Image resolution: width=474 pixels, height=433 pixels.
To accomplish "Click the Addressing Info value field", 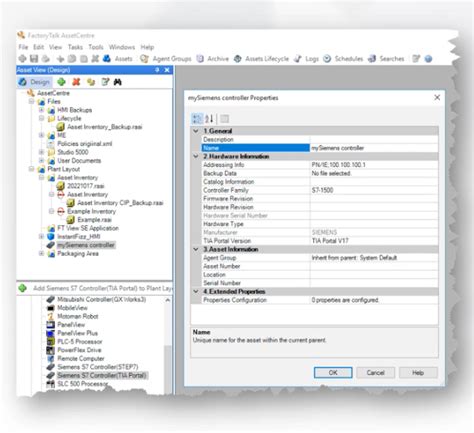I will click(374, 165).
